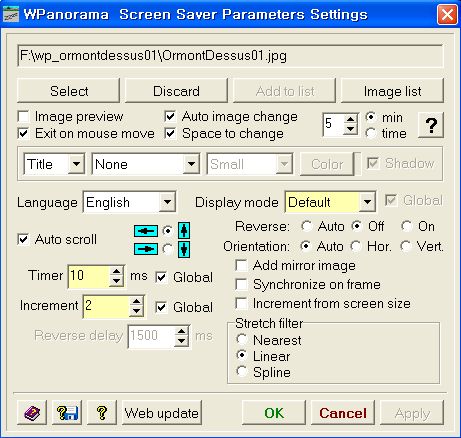Toggle Space to change checkbox
The image size is (461, 438).
tap(170, 134)
